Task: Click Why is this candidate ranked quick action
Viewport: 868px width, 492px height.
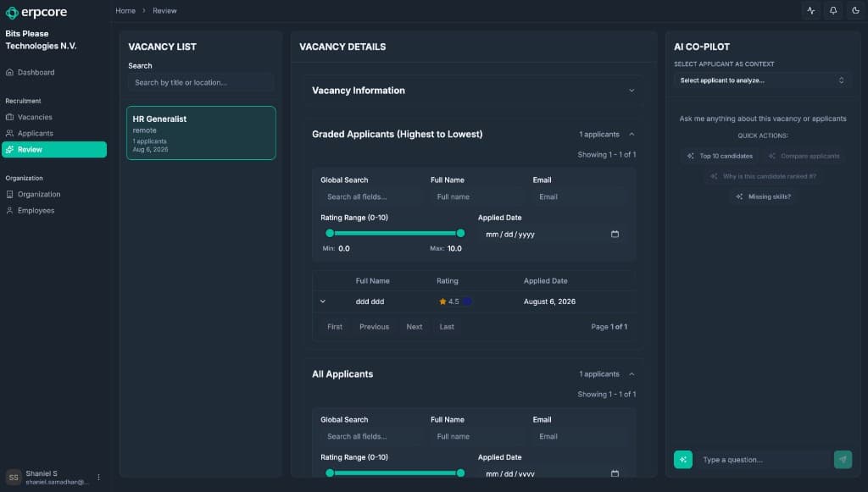Action: 764,176
